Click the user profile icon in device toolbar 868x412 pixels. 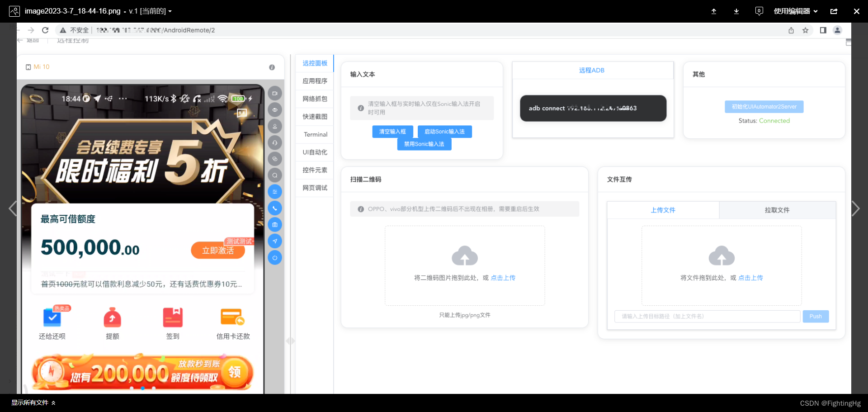(x=275, y=126)
